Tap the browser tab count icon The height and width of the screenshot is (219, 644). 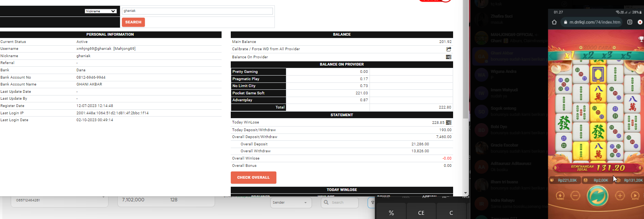tap(629, 22)
